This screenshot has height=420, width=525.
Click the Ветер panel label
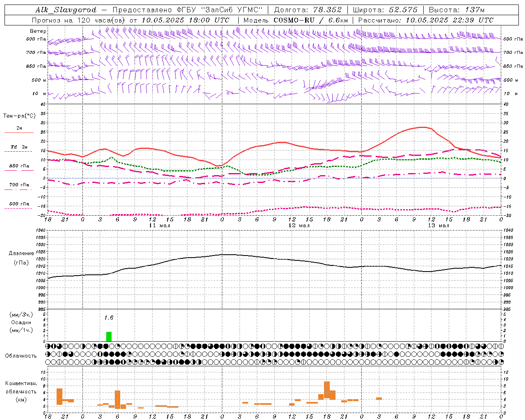[x=38, y=31]
